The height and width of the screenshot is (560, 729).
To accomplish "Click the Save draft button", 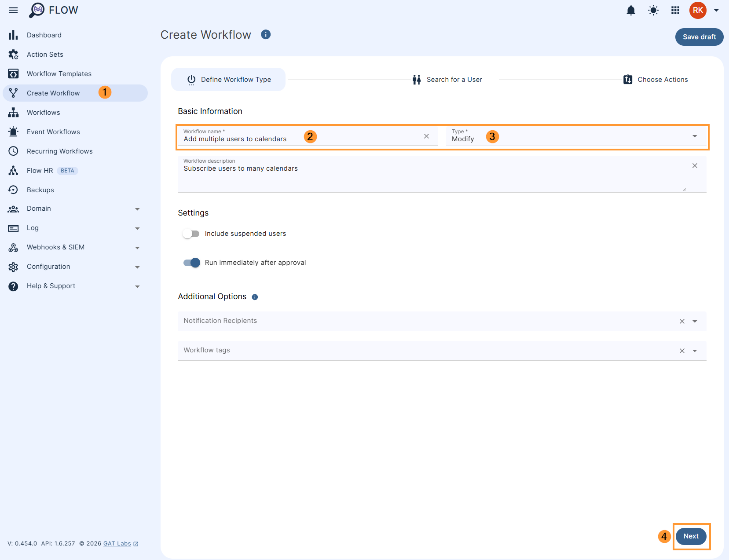I will tap(699, 37).
